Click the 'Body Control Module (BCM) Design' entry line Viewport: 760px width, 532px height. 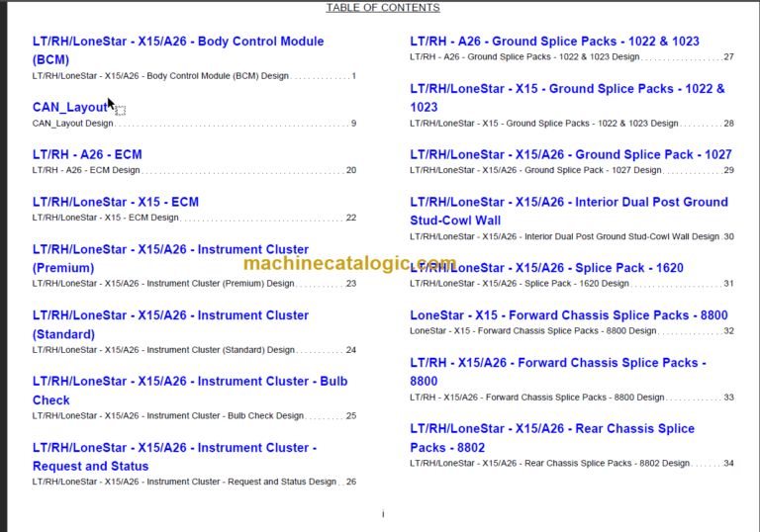(194, 76)
